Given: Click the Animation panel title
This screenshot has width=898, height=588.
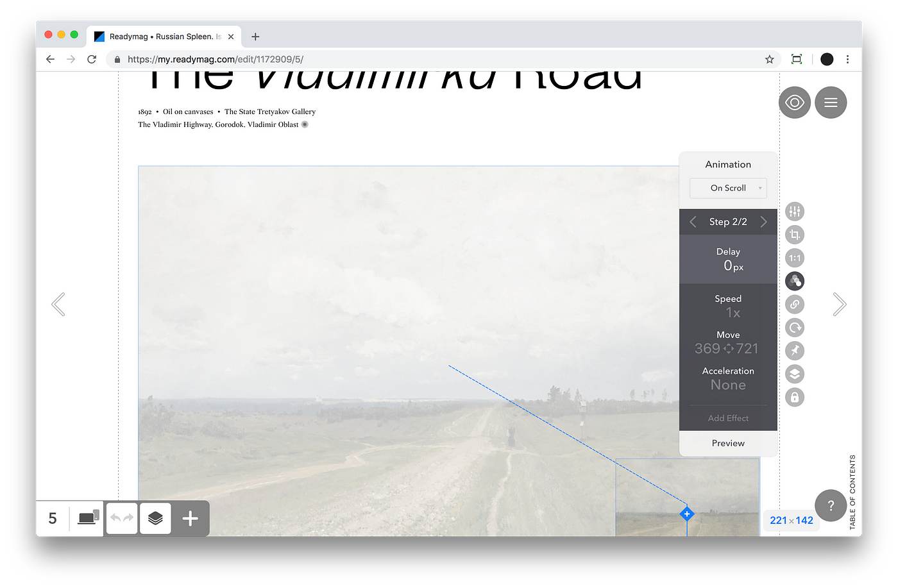Looking at the screenshot, I should 728,165.
